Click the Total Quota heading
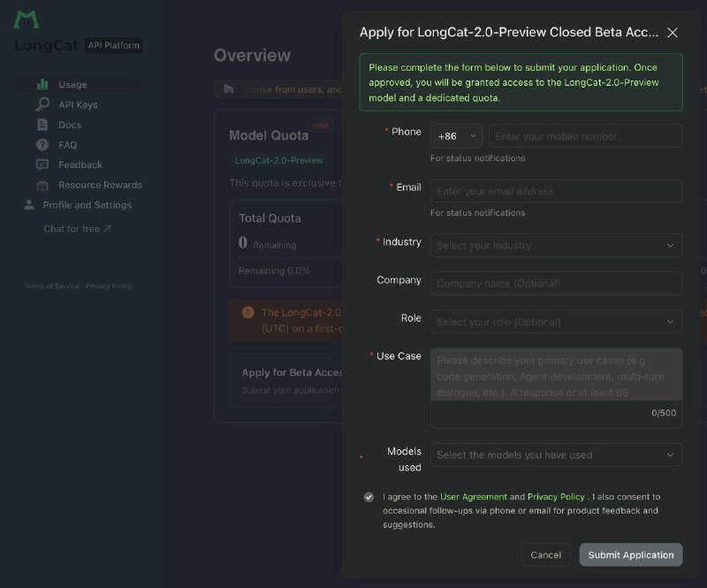The image size is (707, 588). [x=270, y=218]
